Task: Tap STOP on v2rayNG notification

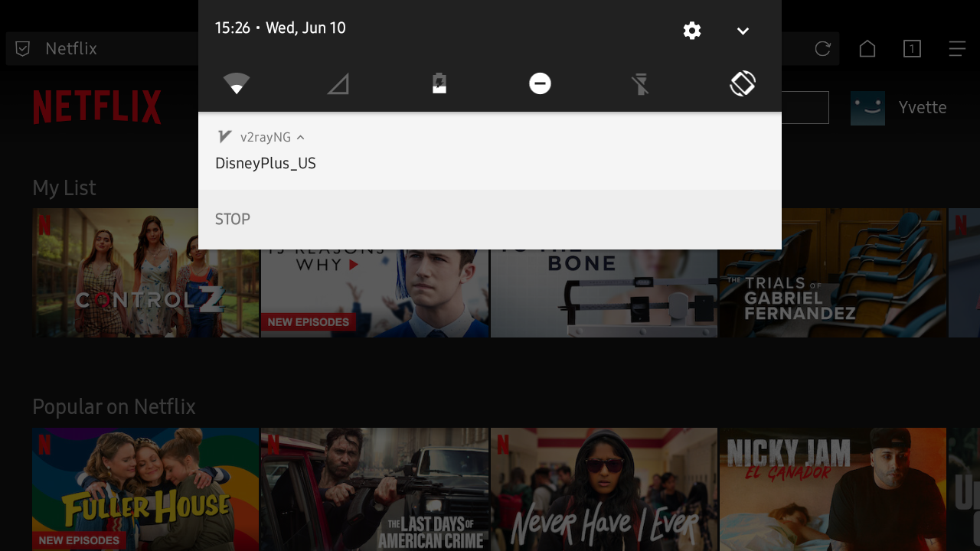Action: tap(233, 219)
